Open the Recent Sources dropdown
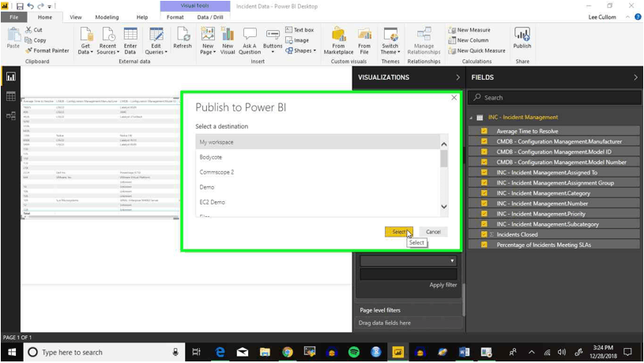The image size is (644, 363). 107,40
